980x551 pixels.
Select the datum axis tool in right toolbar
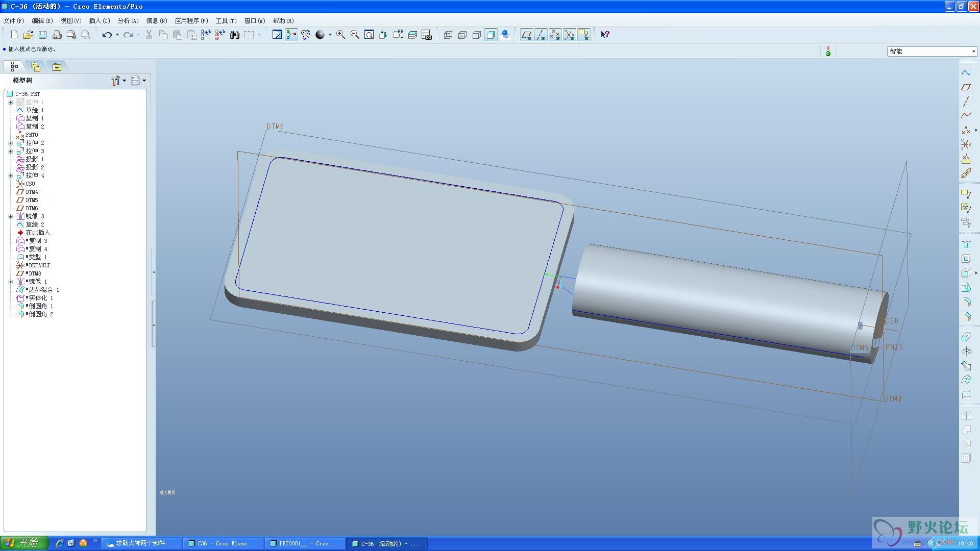966,102
